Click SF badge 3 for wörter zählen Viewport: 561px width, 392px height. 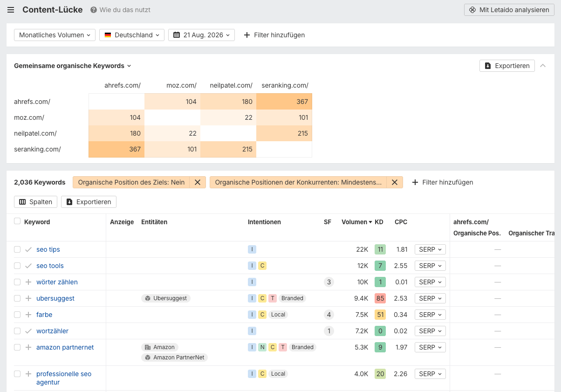329,282
